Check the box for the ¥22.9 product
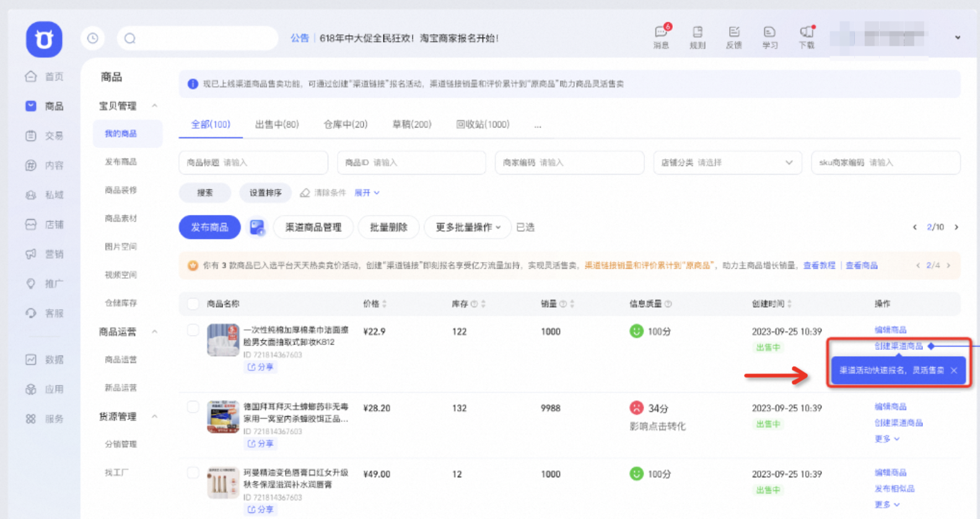980x519 pixels. point(193,330)
